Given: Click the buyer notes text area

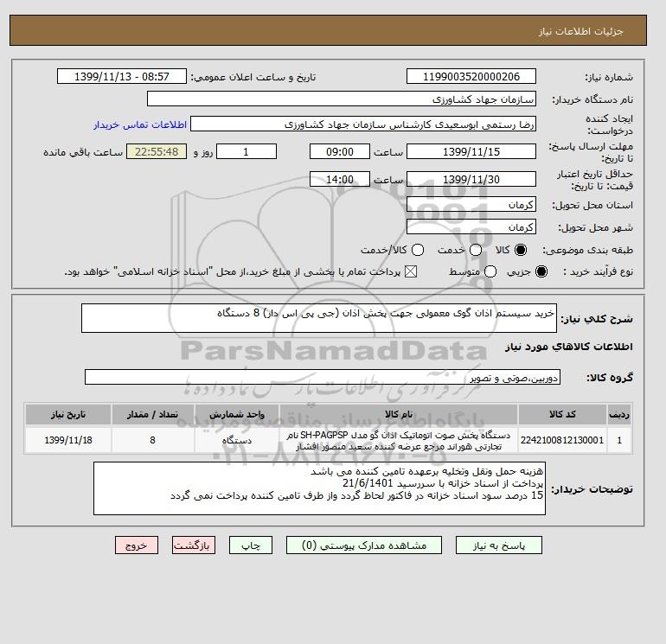Looking at the screenshot, I should click(319, 488).
